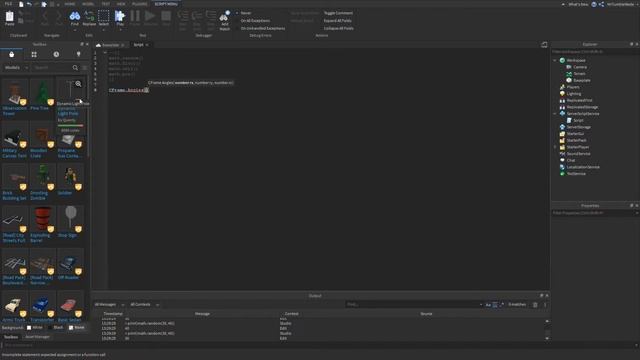Switch to the HOME ribbon tab

click(69, 4)
